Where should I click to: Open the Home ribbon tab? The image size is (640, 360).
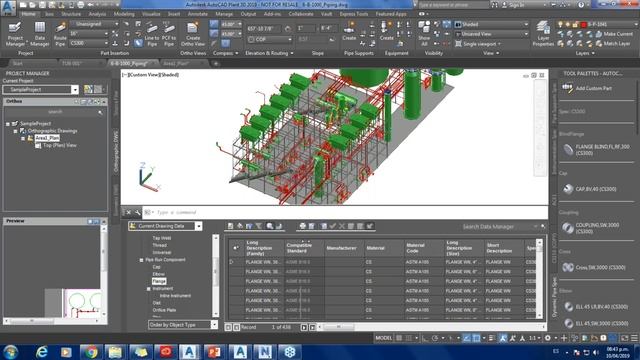point(28,14)
